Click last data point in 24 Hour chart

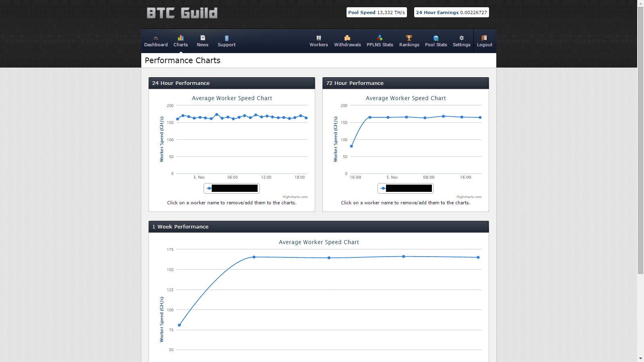pyautogui.click(x=306, y=118)
